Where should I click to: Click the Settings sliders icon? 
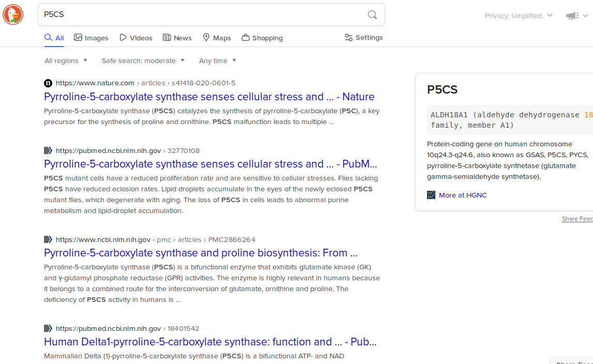[348, 37]
